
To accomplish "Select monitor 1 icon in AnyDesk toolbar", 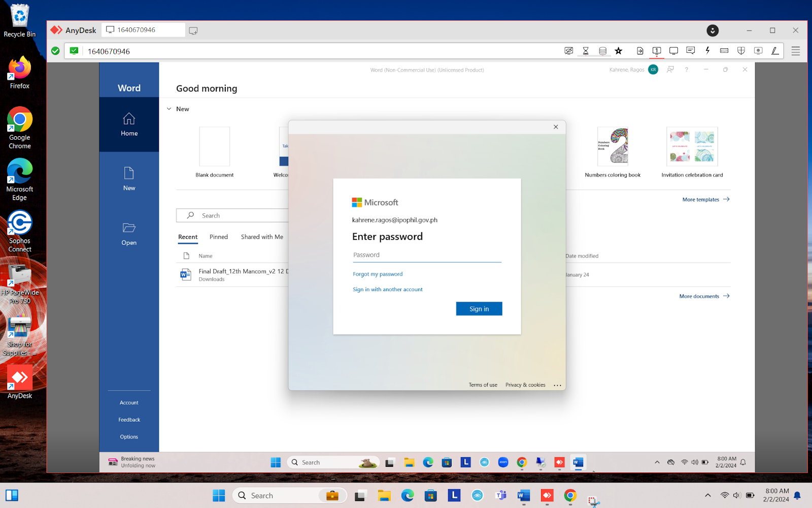I will [657, 51].
